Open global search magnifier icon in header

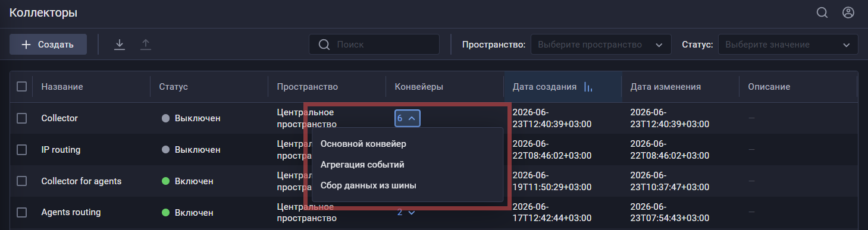[x=822, y=12]
